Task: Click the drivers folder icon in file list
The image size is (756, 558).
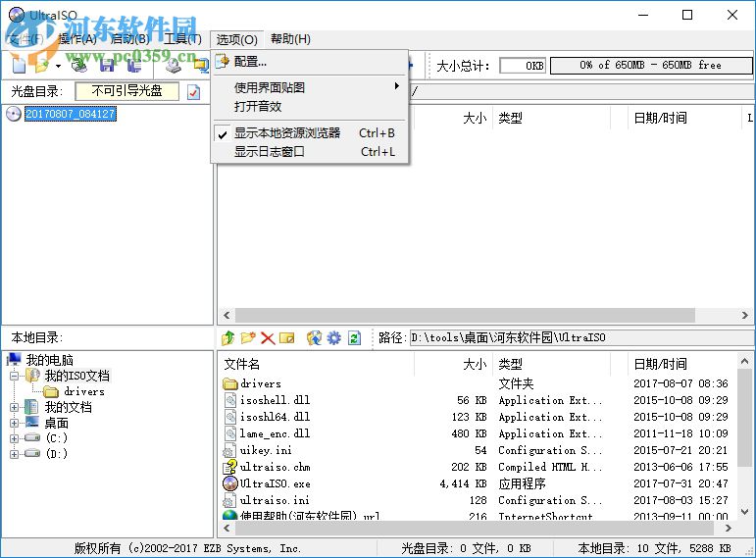Action: pyautogui.click(x=230, y=383)
